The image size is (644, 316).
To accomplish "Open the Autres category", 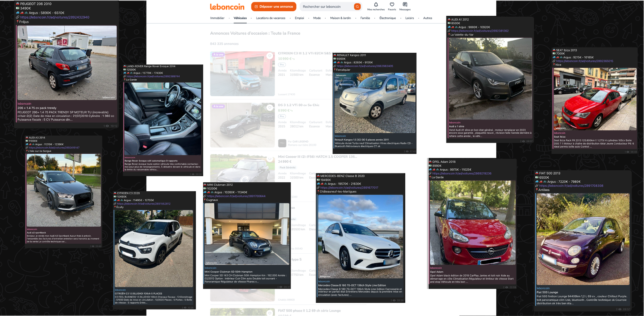I will coord(427,18).
